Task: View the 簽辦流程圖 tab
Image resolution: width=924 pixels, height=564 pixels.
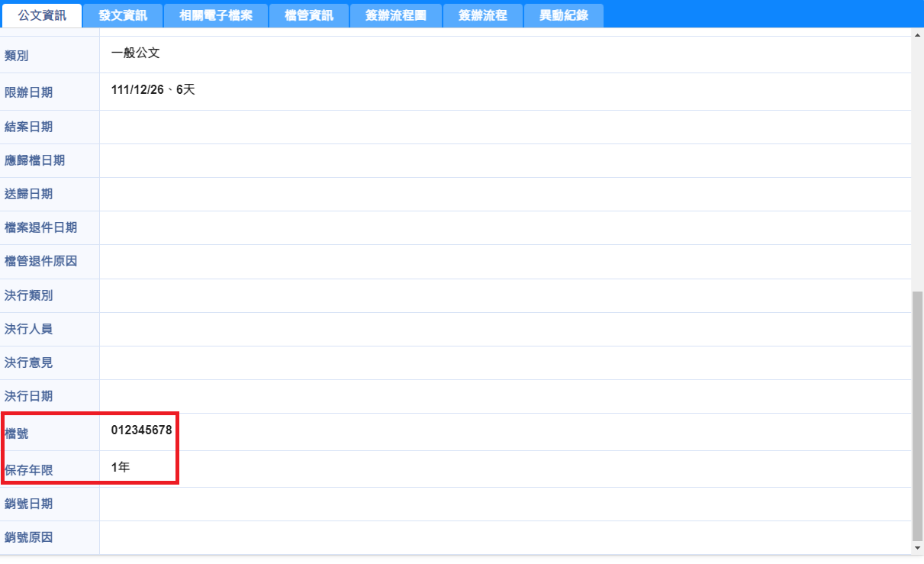Action: (395, 15)
